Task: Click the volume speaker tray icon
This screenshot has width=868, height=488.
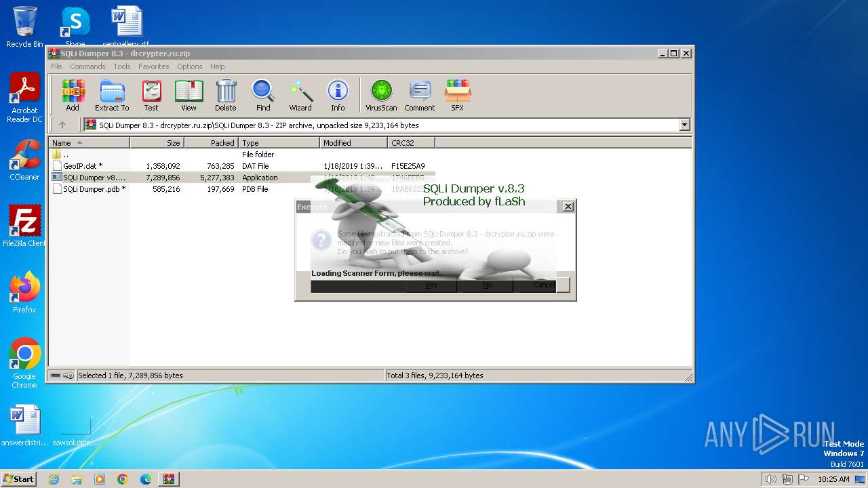Action: 770,479
